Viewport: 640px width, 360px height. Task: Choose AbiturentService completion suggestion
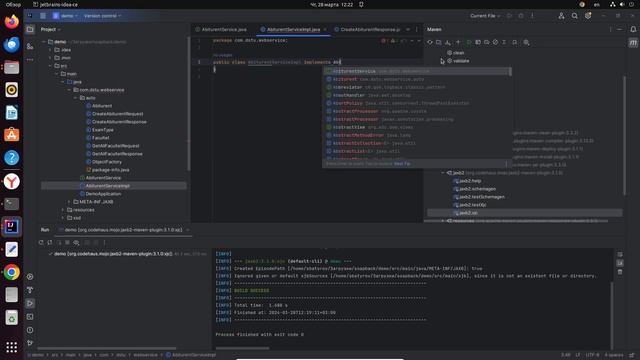[x=417, y=71]
